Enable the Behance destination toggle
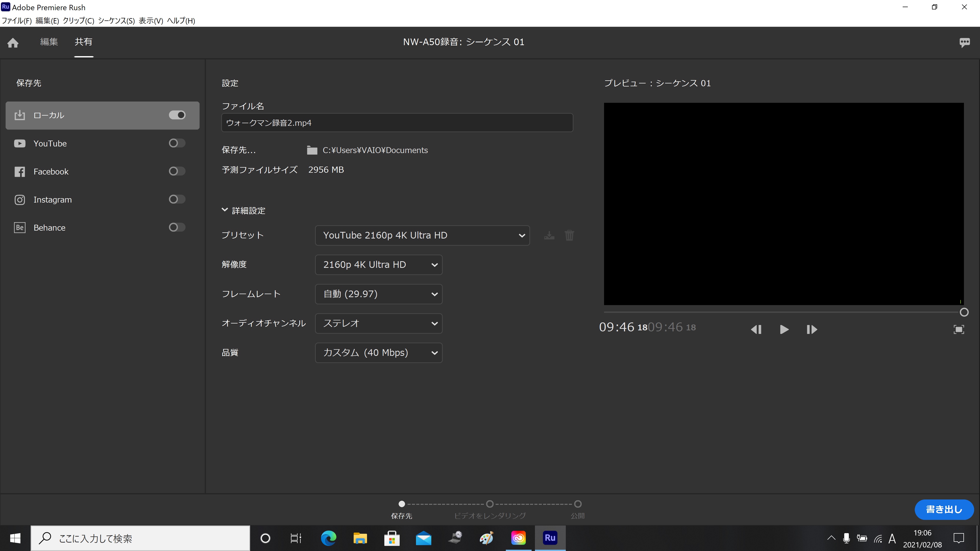The width and height of the screenshot is (980, 551). 177,227
